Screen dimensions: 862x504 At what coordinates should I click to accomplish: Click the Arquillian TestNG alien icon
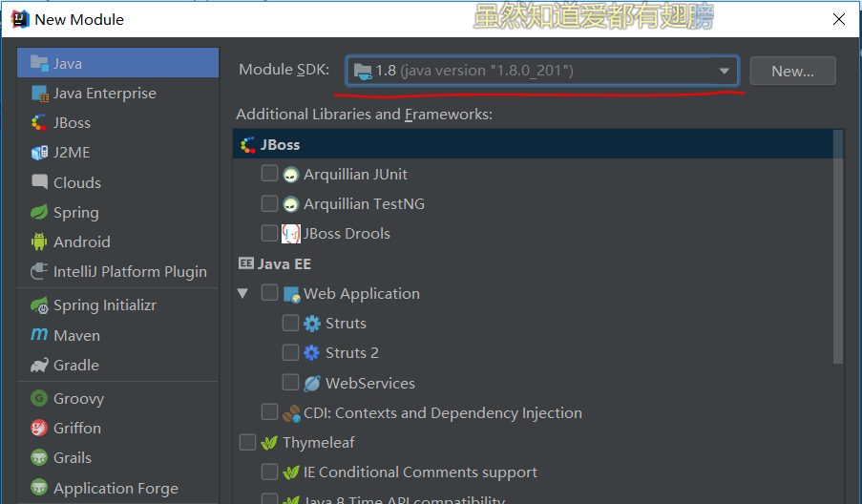(x=291, y=204)
